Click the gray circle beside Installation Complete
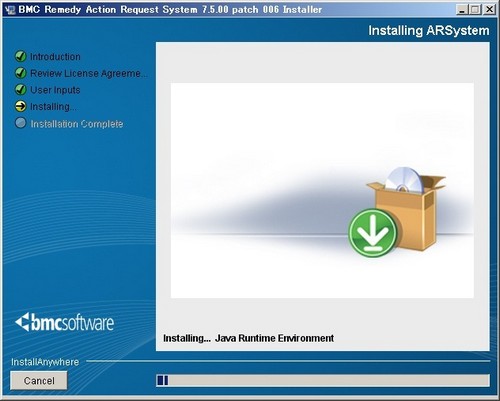500x401 pixels. (21, 123)
